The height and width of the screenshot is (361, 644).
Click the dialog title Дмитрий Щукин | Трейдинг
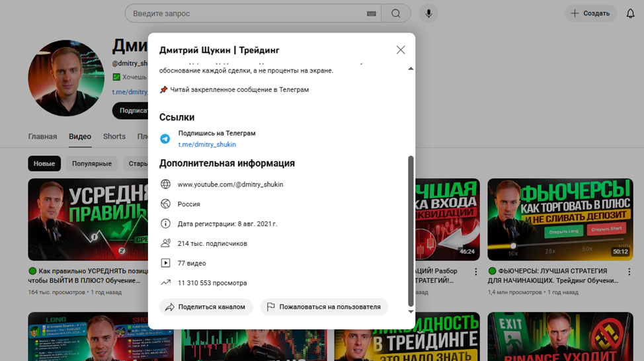pyautogui.click(x=220, y=50)
